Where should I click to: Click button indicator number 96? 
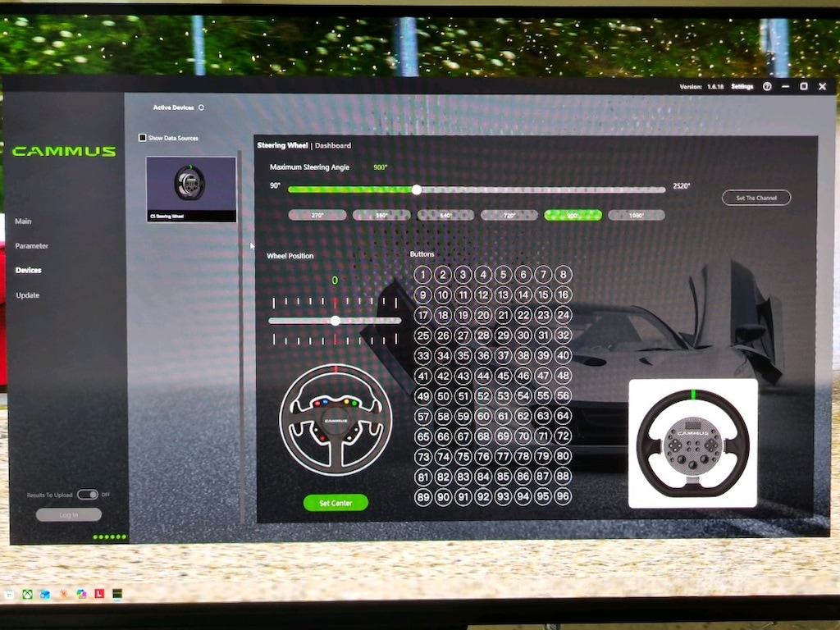(563, 496)
